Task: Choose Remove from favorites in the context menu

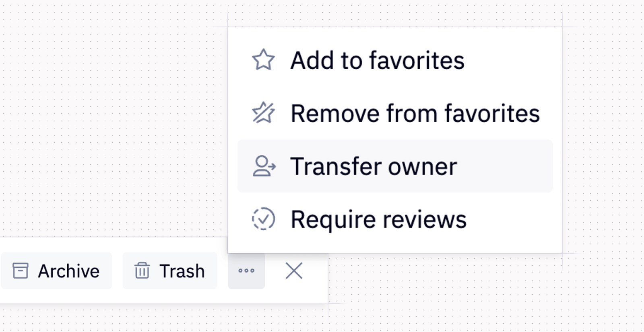Action: [415, 113]
